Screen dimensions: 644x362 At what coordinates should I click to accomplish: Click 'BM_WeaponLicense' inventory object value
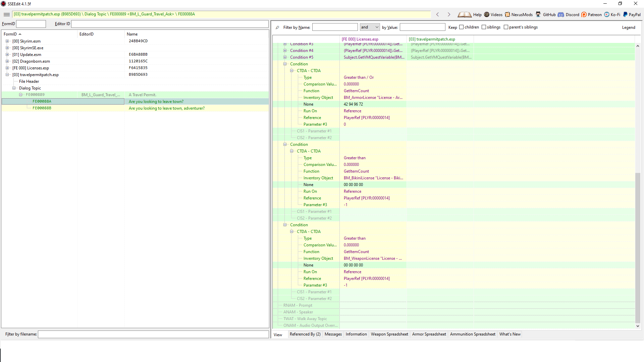(x=373, y=258)
